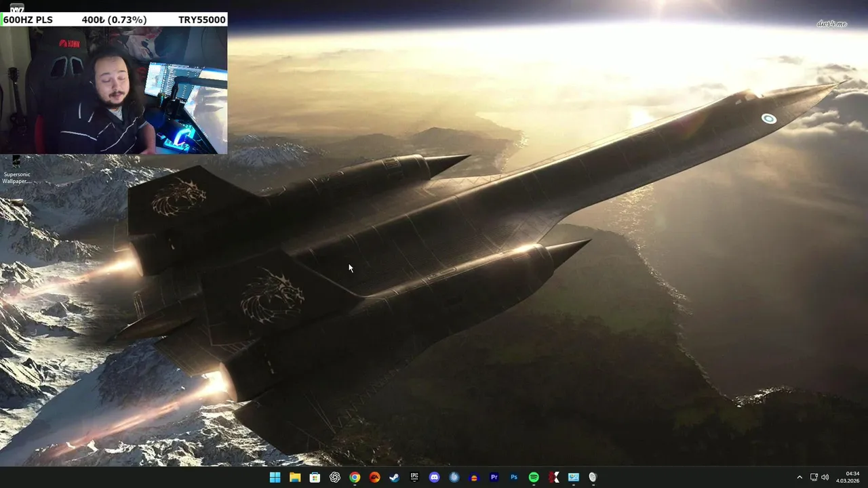Launch Microsoft Store from taskbar

tap(315, 477)
